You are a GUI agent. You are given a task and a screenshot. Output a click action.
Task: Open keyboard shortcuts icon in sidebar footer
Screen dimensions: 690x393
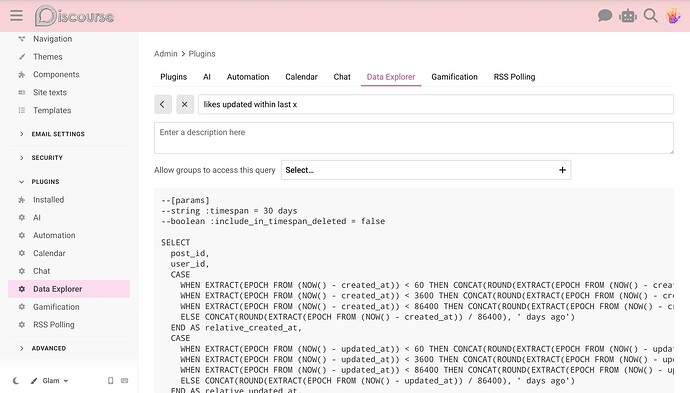point(125,381)
